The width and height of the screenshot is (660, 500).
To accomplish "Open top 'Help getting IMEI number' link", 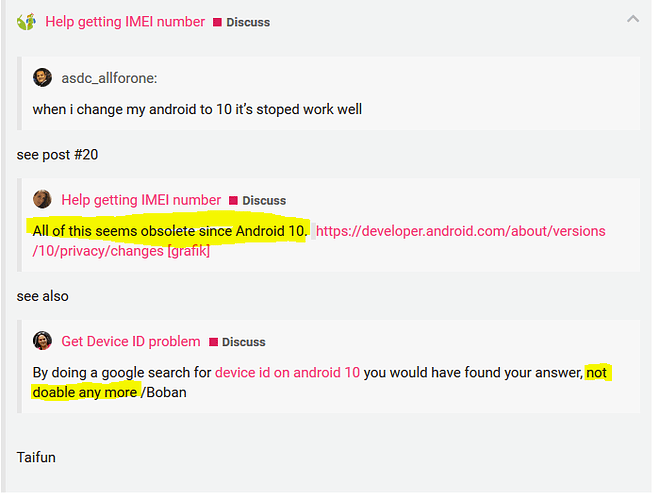I will coord(125,21).
